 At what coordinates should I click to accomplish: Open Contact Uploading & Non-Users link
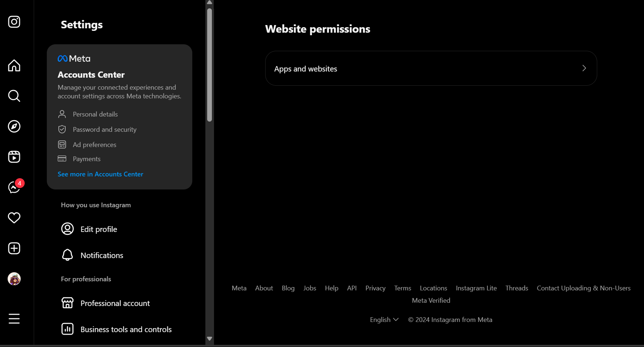(x=584, y=288)
